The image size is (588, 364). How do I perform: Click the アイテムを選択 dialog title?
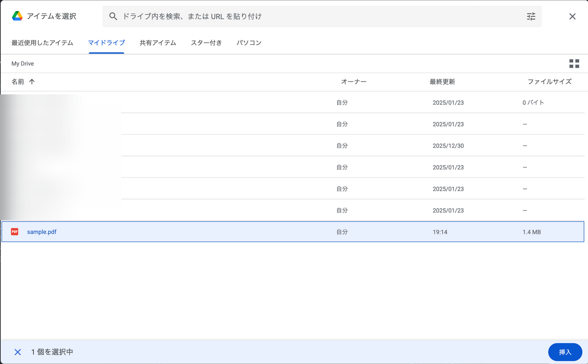(51, 16)
